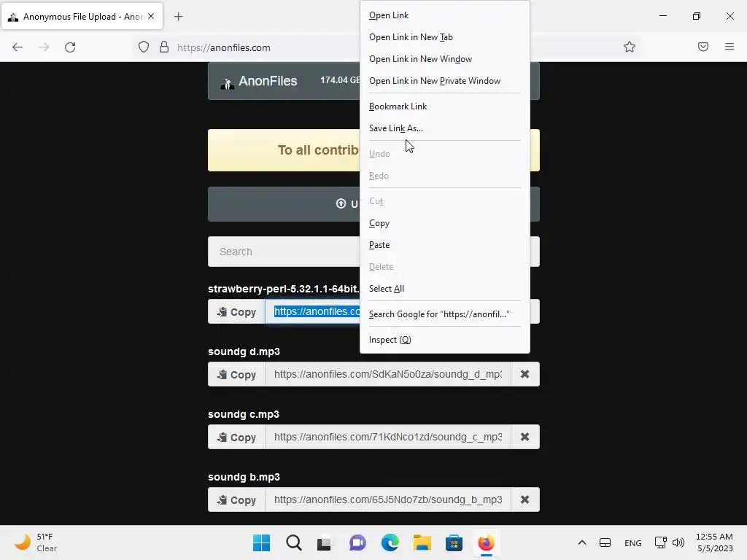This screenshot has width=747, height=560.
Task: Click the touch keyboard tray icon
Action: [x=605, y=542]
